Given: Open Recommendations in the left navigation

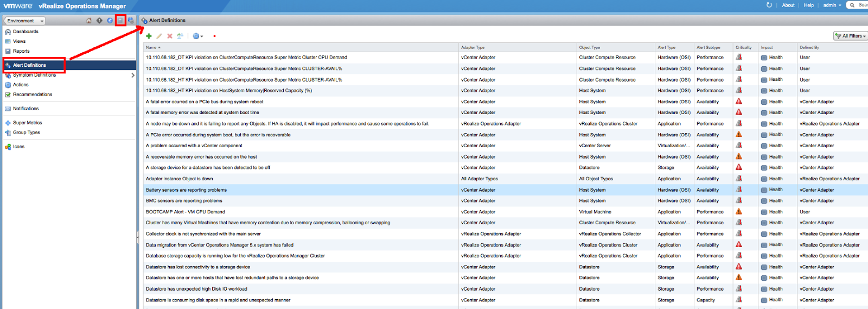Looking at the screenshot, I should pyautogui.click(x=33, y=94).
